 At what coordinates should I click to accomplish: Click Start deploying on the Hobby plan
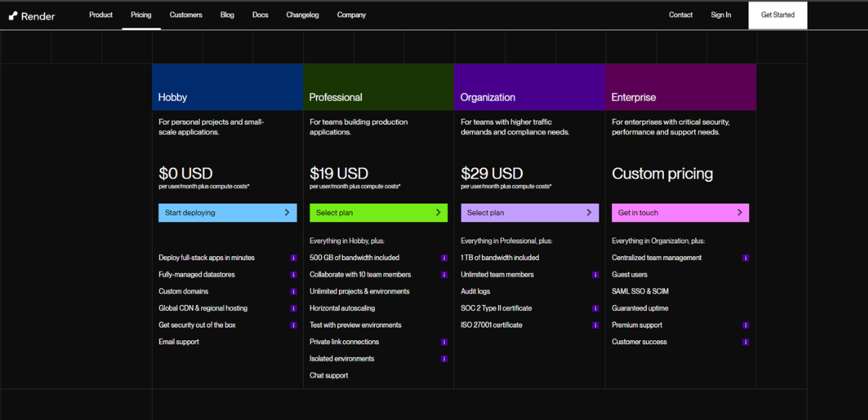tap(228, 213)
